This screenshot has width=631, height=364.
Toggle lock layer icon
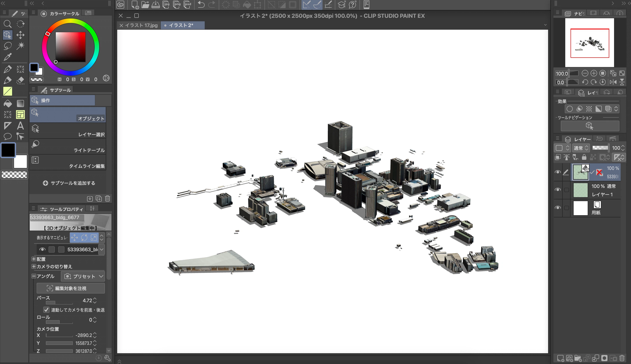tap(584, 157)
